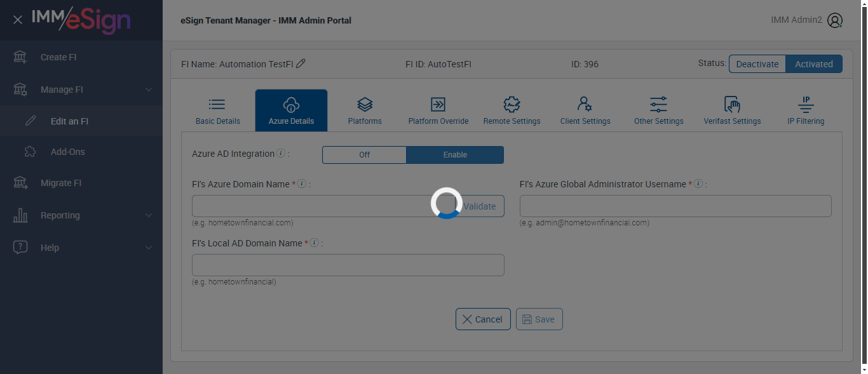Click the Other Settings sliders icon
868x374 pixels.
tap(658, 104)
